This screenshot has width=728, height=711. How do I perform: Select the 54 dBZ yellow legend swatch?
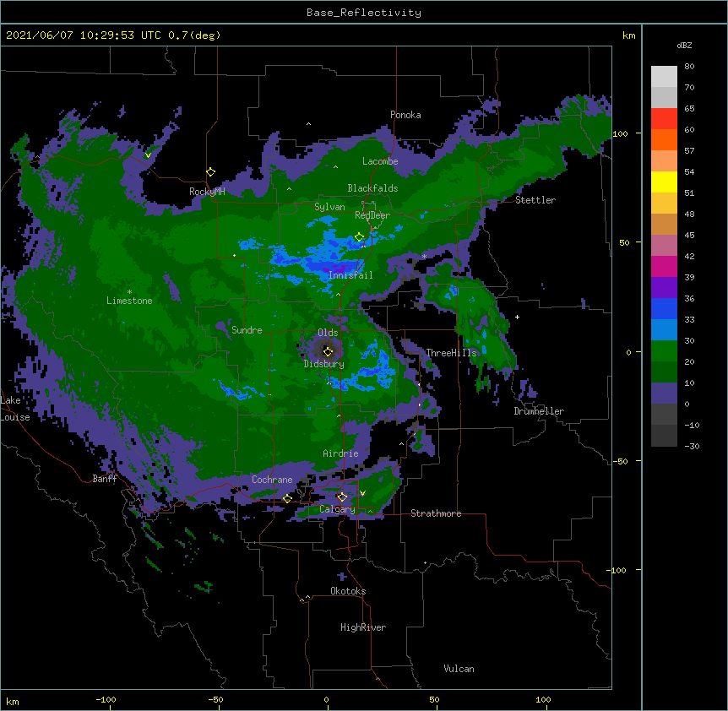[x=664, y=182]
